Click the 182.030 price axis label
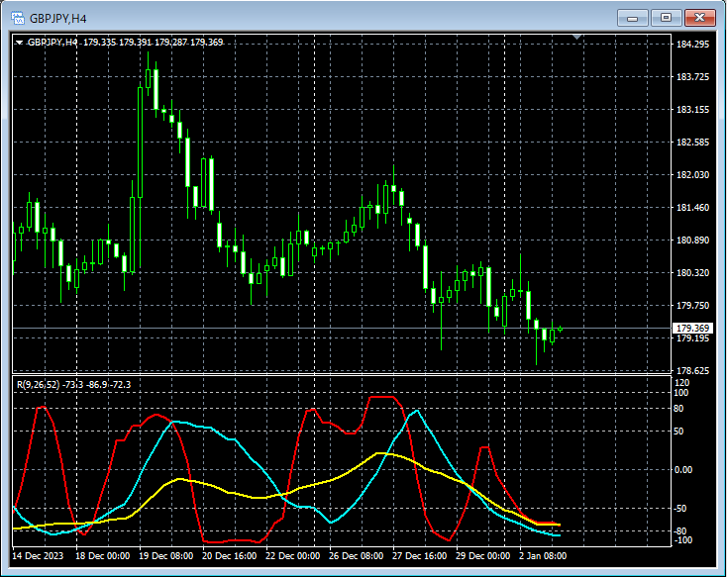This screenshot has height=577, width=728. pyautogui.click(x=692, y=175)
